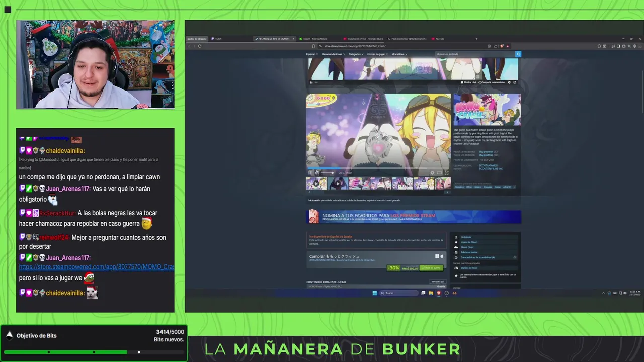Click Steam Awards nomination banner

point(414,217)
